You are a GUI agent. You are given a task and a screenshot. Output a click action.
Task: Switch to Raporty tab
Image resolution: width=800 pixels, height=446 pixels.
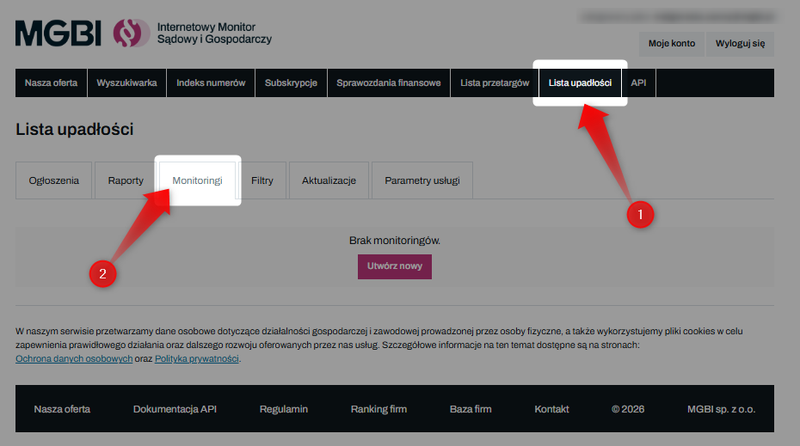125,181
